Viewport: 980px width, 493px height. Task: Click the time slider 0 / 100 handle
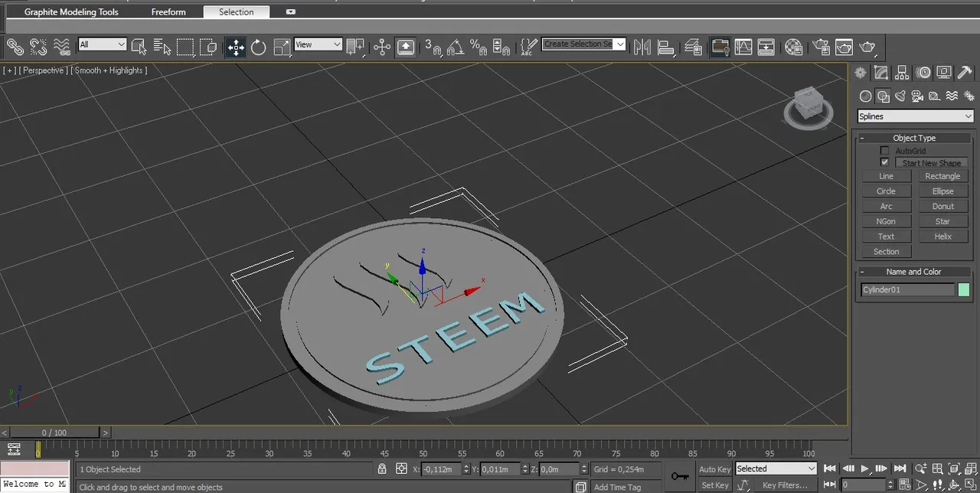click(54, 433)
